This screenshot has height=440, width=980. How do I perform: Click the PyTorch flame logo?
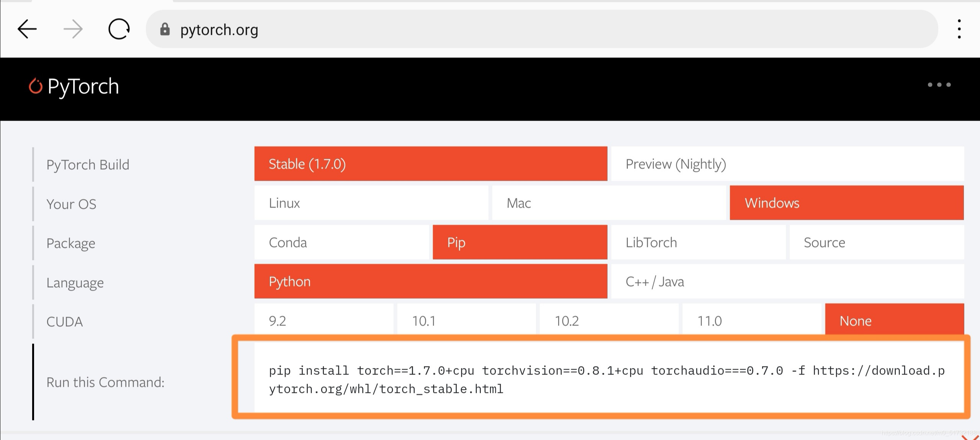pos(35,86)
